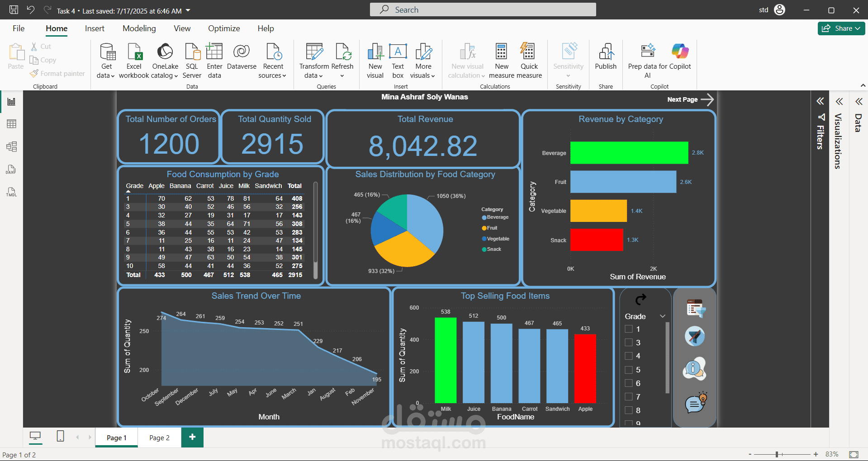
Task: Switch to Table view in left sidebar
Action: point(11,123)
